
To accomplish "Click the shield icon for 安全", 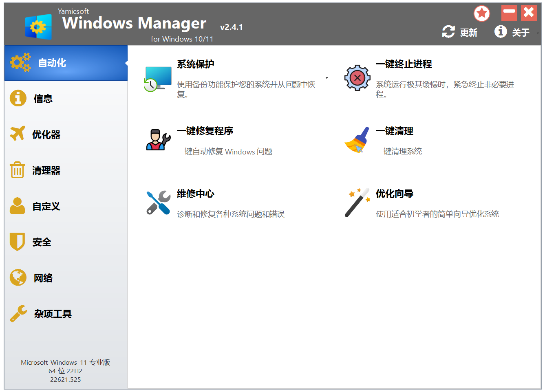I will (18, 242).
